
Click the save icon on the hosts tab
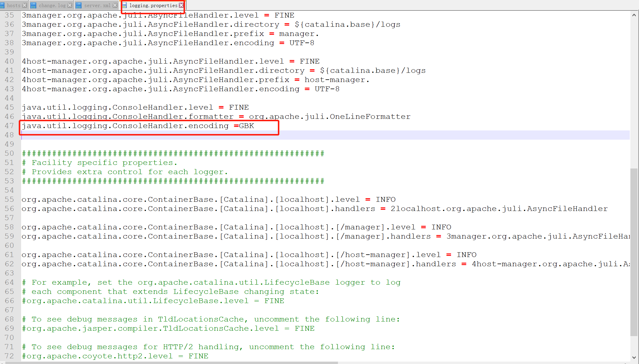click(3, 5)
